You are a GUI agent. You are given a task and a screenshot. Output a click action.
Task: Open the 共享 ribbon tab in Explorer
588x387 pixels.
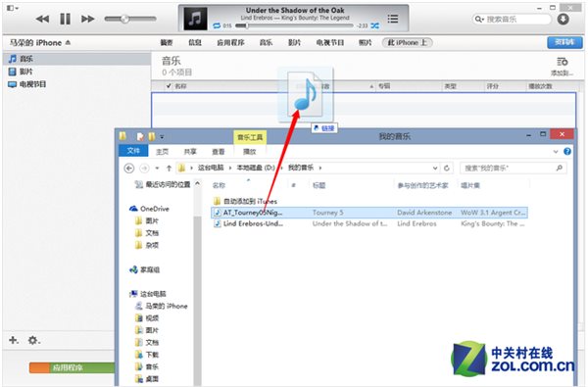[190, 152]
